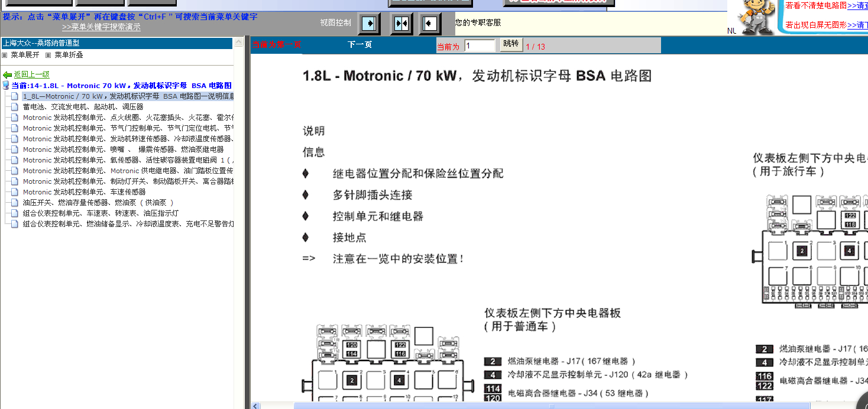This screenshot has height=409, width=868.
Task: Click page icon of 油压开关 row
Action: pos(15,203)
